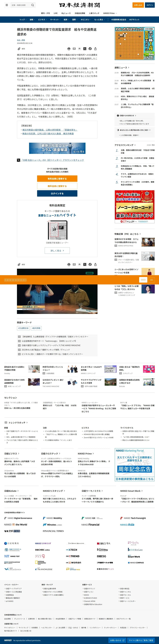The height and width of the screenshot is (644, 159).
Task: Click 最新の社会ニュース・コラム・調査報道 banner
Action: [x=57, y=148]
